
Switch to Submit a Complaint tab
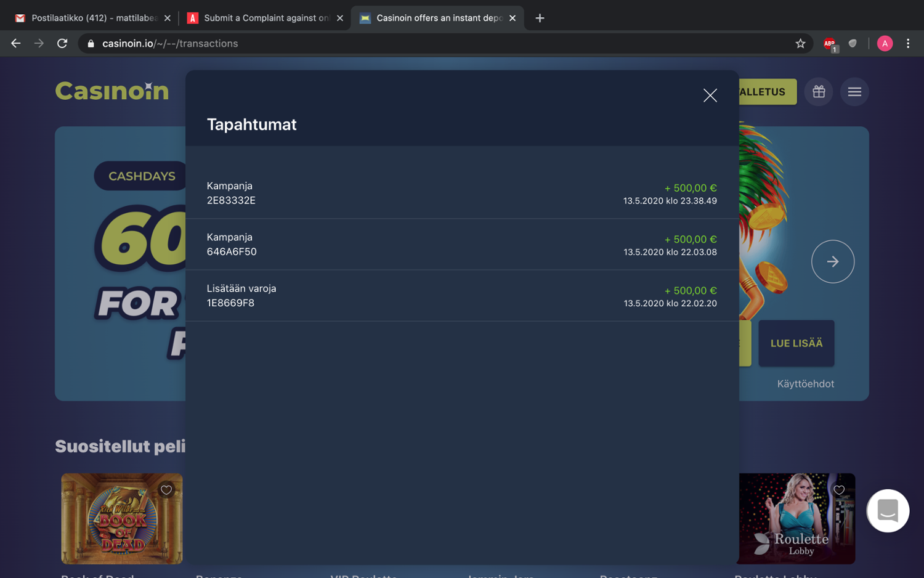(x=265, y=18)
